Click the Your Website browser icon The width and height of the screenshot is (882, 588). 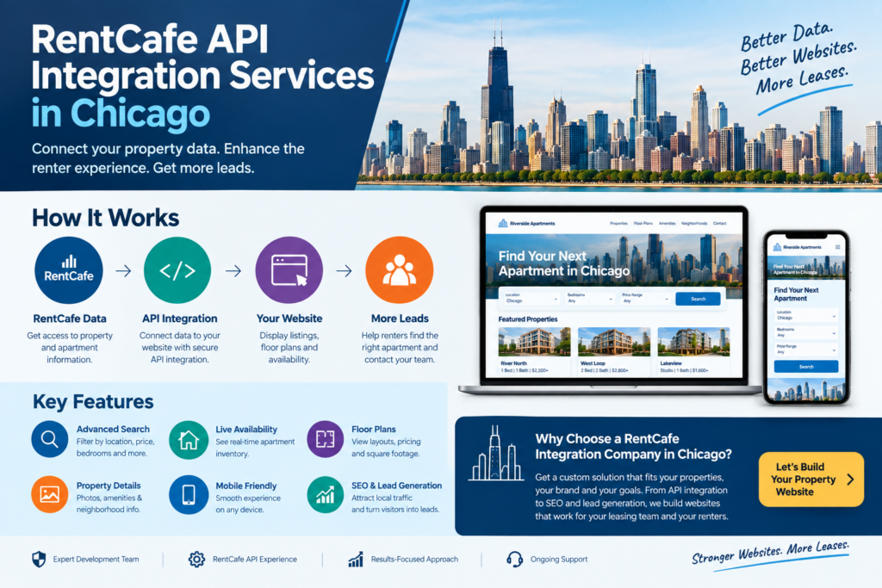289,270
